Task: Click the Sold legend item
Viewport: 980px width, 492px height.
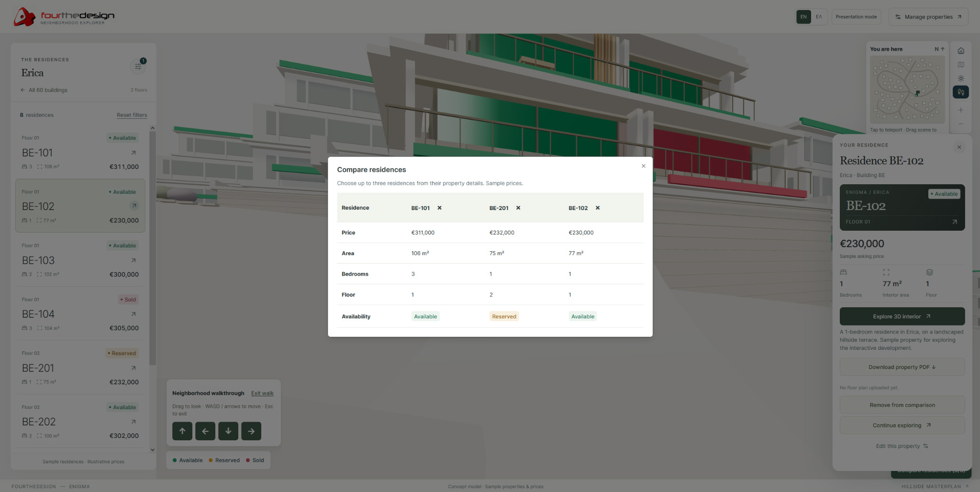Action: coord(255,460)
